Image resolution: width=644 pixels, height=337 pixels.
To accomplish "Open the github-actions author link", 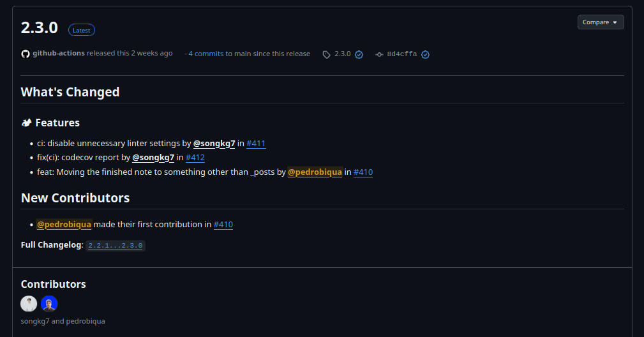I will pos(59,54).
